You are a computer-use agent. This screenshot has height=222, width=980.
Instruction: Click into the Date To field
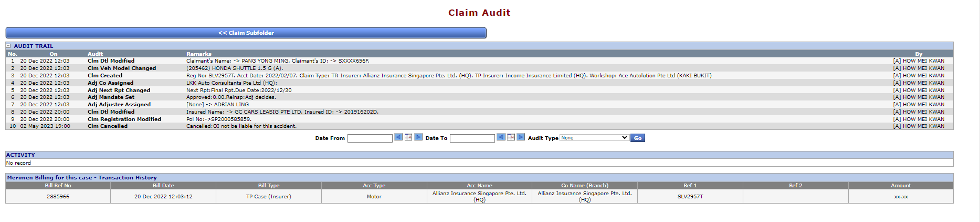(472, 138)
